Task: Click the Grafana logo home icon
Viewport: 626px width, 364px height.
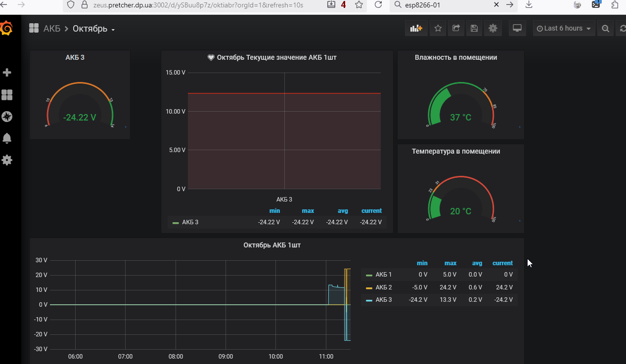Action: [x=7, y=29]
